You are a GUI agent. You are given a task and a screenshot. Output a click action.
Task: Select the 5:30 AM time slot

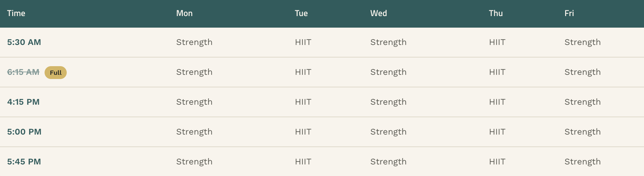(24, 42)
